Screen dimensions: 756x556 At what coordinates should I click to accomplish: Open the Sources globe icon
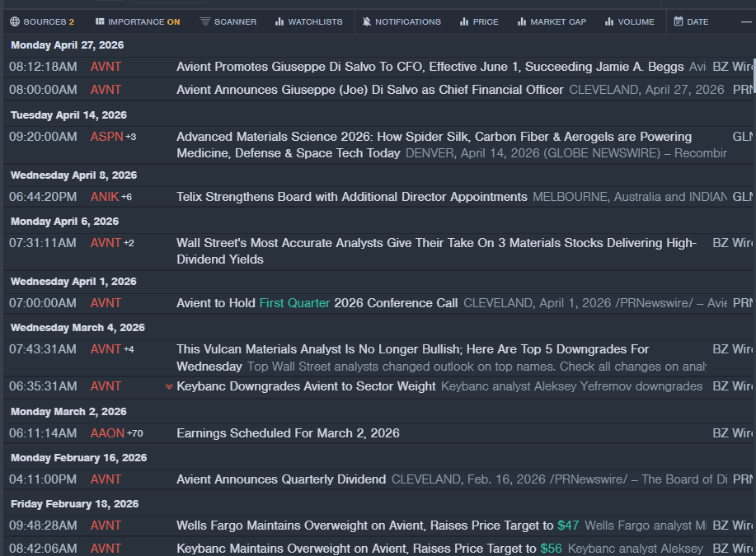click(15, 21)
